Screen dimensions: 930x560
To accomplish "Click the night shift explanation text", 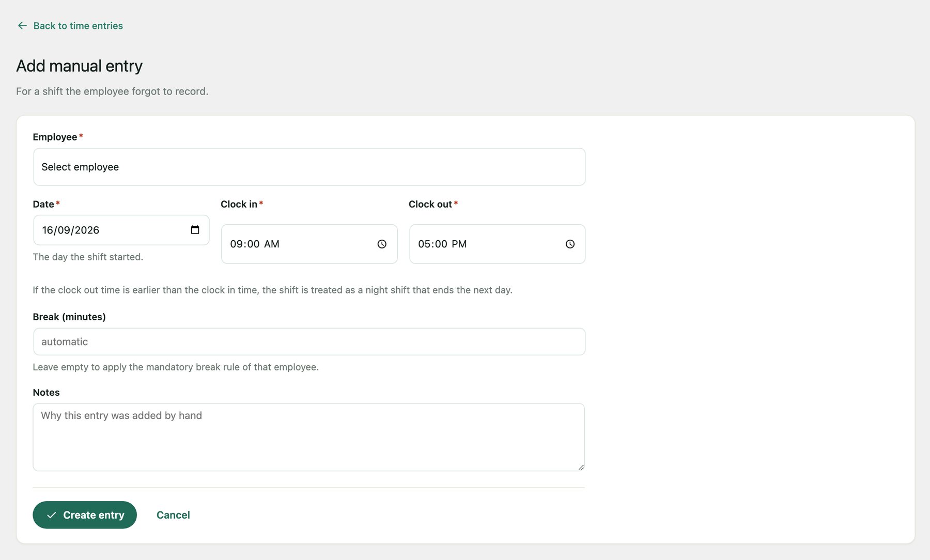I will [x=272, y=290].
